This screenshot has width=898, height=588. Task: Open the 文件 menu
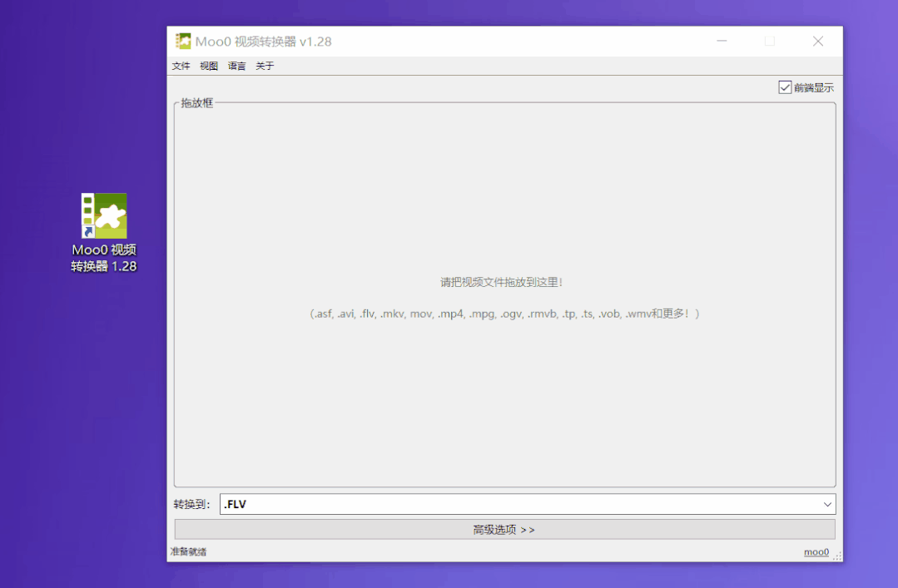click(181, 66)
